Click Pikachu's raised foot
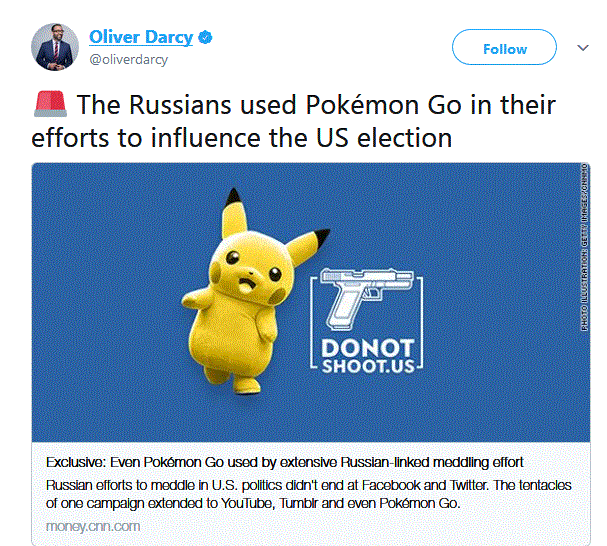607x546 pixels. [214, 373]
